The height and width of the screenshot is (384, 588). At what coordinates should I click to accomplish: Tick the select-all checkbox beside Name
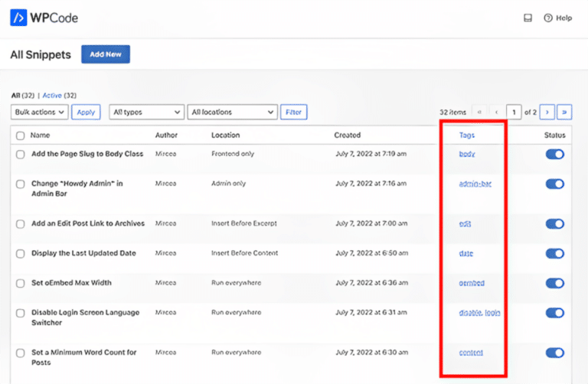tap(20, 135)
